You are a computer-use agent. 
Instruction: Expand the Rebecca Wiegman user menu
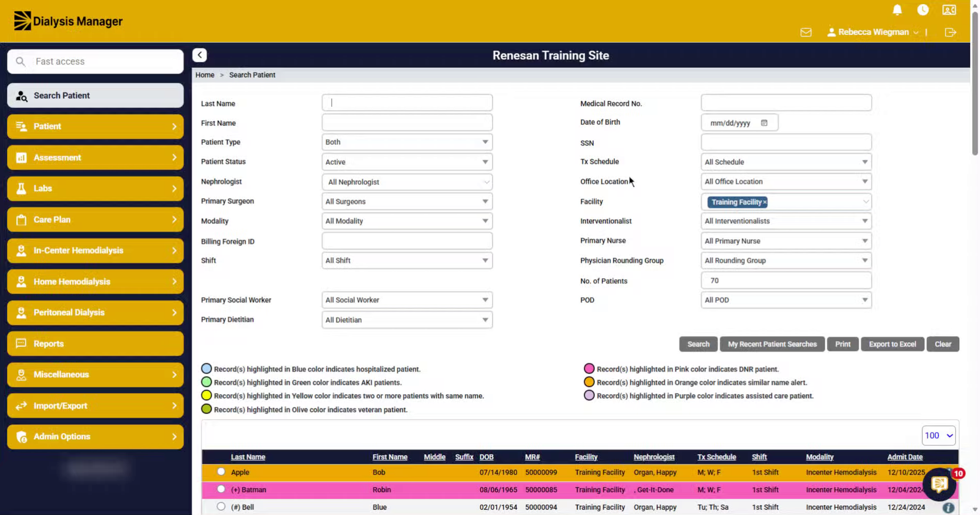pos(873,32)
